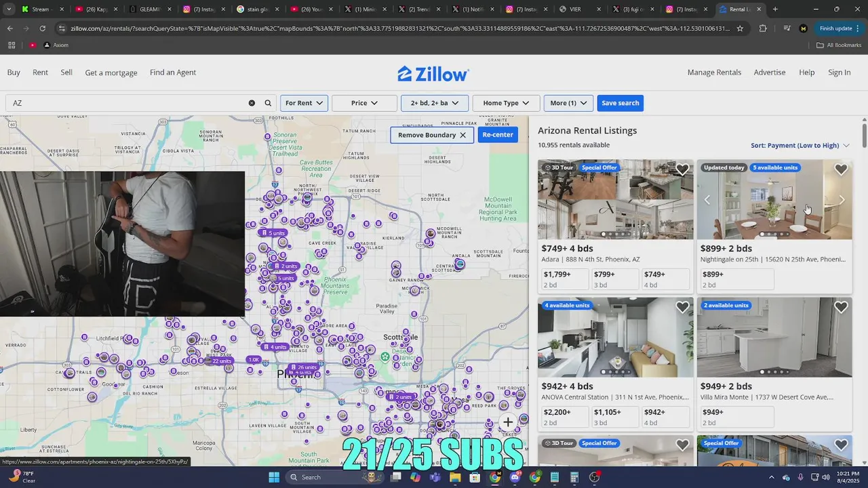The height and width of the screenshot is (488, 868).
Task: Open Find an Agent menu
Action: point(173,72)
